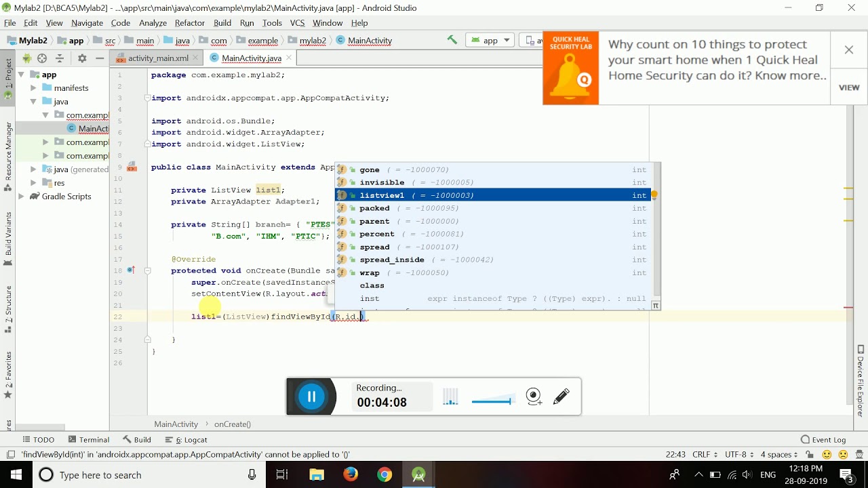The height and width of the screenshot is (488, 868).
Task: Click the Collapse All icon in Project panel
Action: tap(60, 58)
